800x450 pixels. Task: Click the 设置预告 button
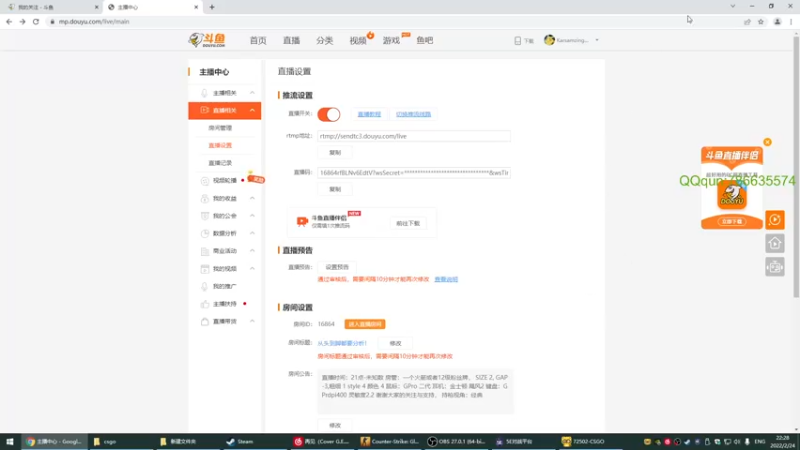(x=337, y=267)
